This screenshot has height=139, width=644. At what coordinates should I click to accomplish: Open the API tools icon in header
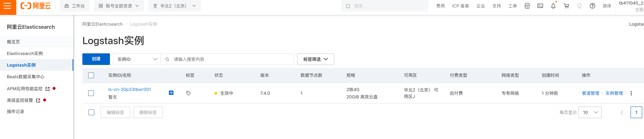(x=527, y=6)
